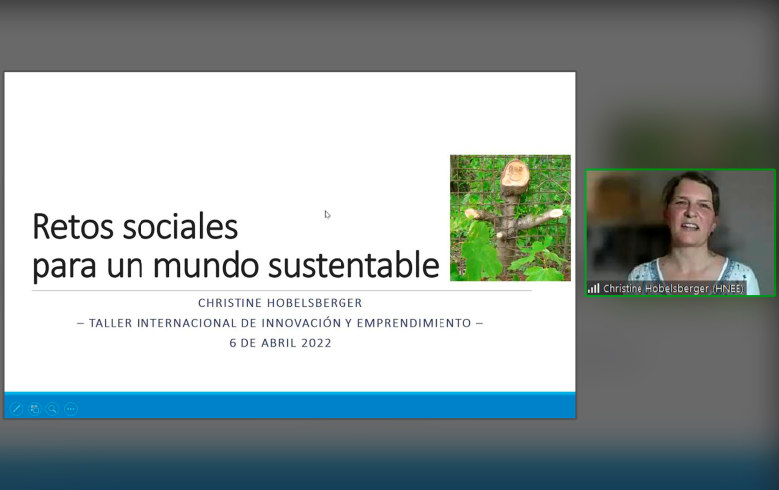Click the wooden scarecrow photo on slide
Viewport: 779px width, 490px height.
(x=510, y=217)
